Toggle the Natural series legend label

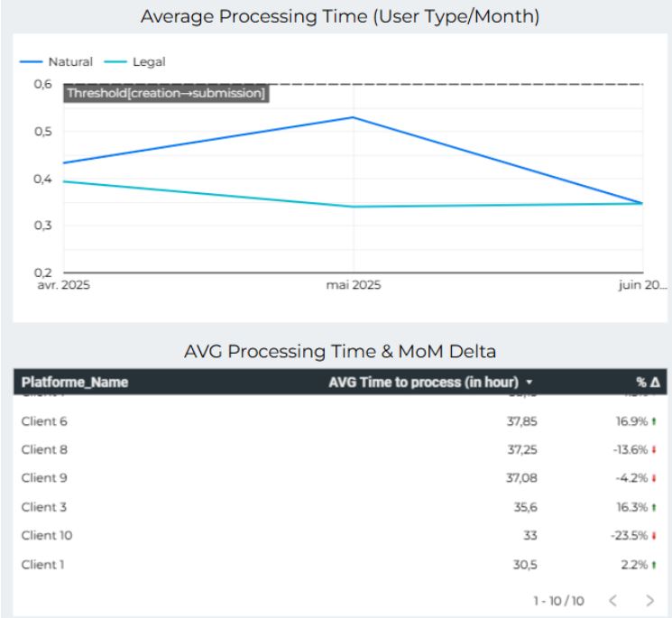point(69,62)
